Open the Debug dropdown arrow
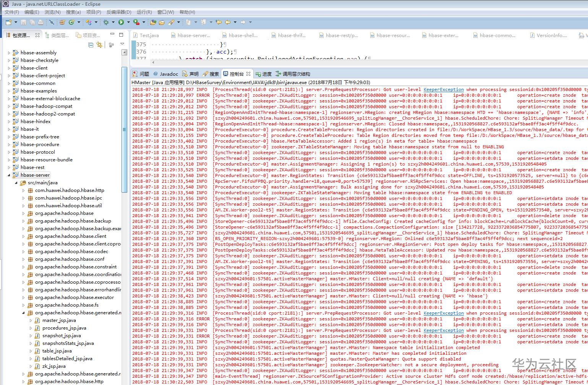This screenshot has width=588, height=385. pos(113,23)
